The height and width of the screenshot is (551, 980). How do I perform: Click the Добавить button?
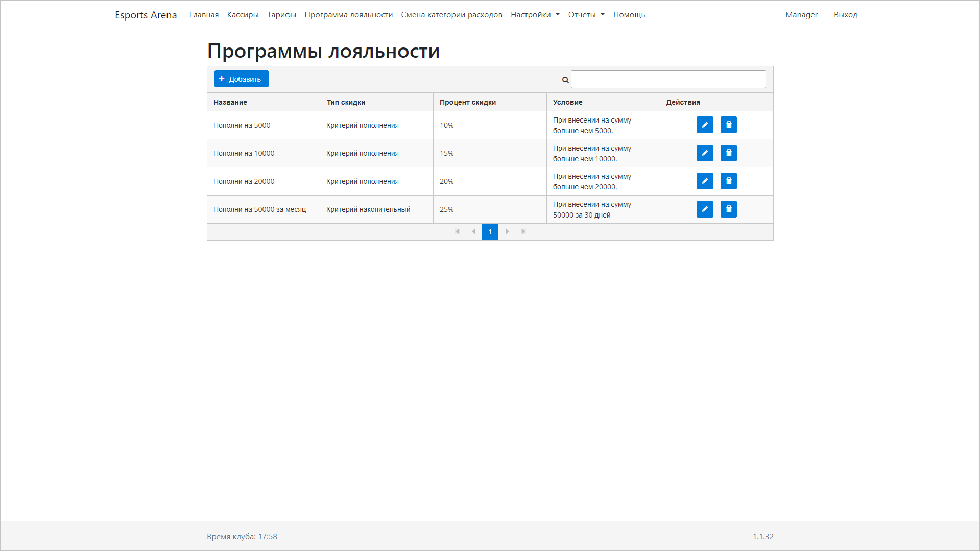(241, 79)
